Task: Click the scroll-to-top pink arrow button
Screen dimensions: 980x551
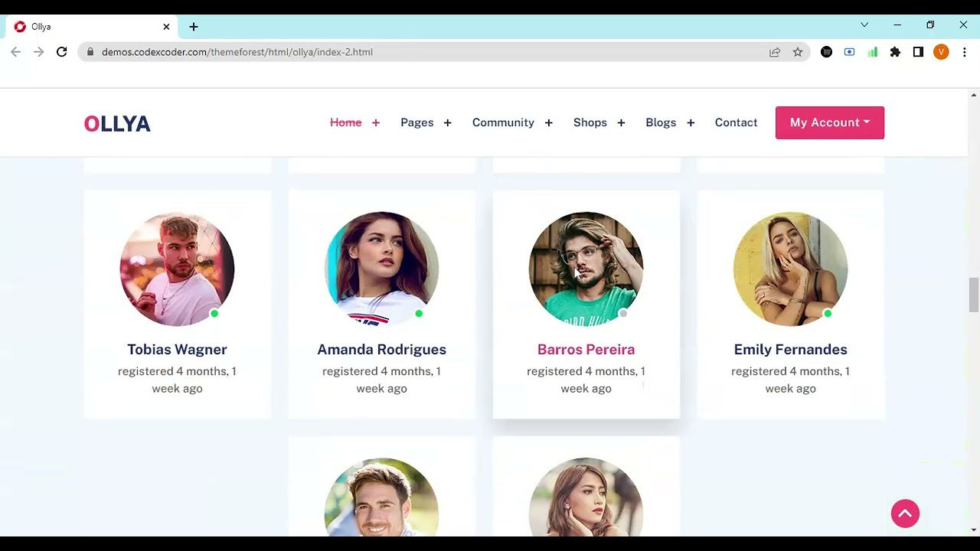Action: pos(905,514)
